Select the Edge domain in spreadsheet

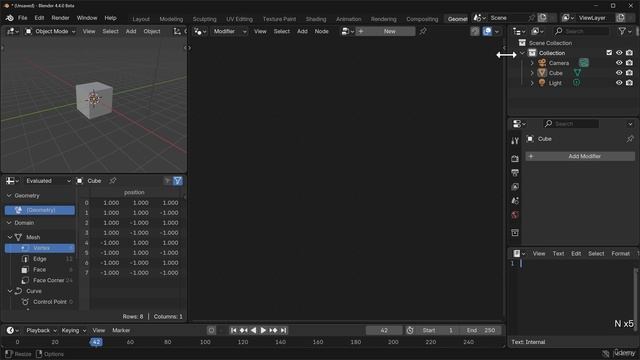coord(40,259)
